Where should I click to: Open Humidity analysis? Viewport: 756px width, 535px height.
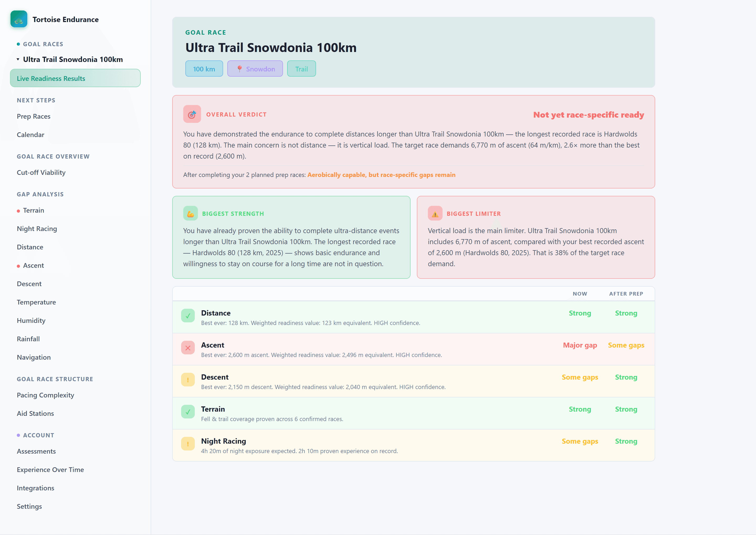coord(31,321)
